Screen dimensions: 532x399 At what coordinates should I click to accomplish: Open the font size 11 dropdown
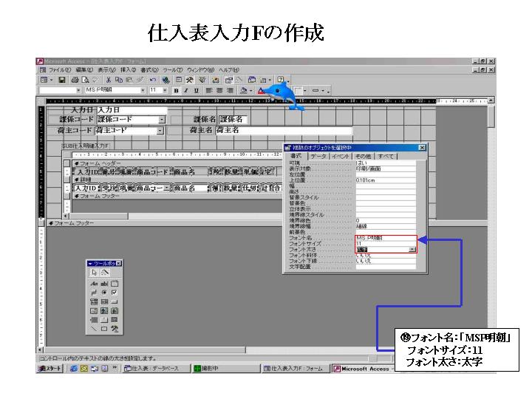click(x=165, y=90)
